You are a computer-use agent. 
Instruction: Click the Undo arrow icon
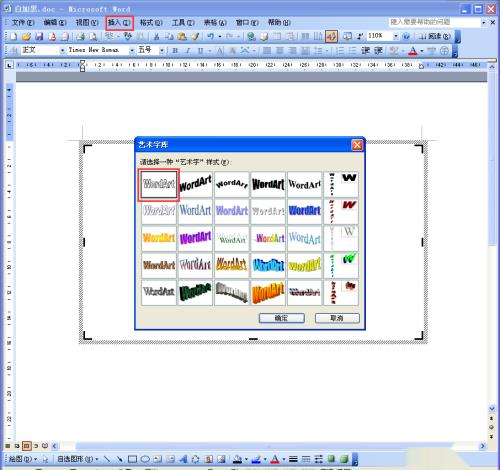[210, 36]
